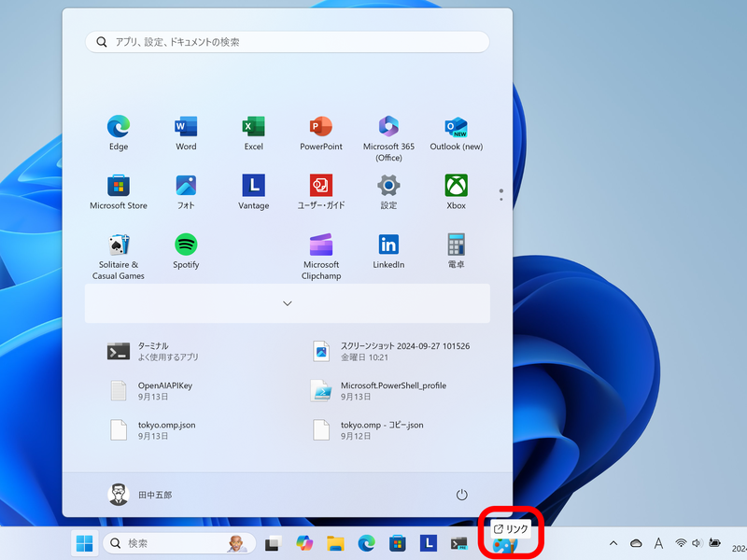The image size is (747, 560).
Task: Open Terminal Preview on the taskbar
Action: point(459,543)
